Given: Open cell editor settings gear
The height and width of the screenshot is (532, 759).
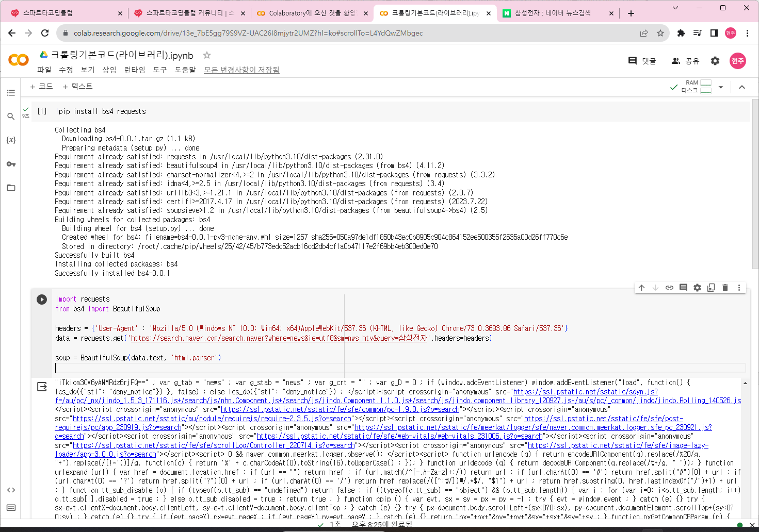Looking at the screenshot, I should (697, 288).
